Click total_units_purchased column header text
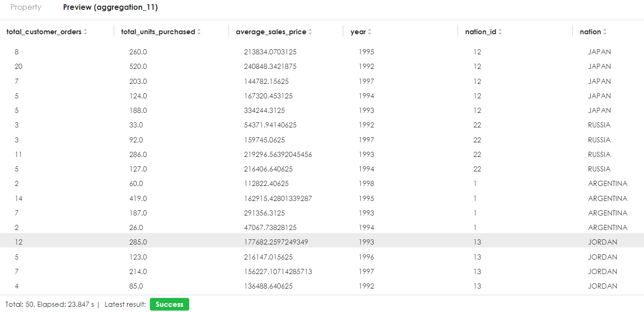 tap(158, 32)
